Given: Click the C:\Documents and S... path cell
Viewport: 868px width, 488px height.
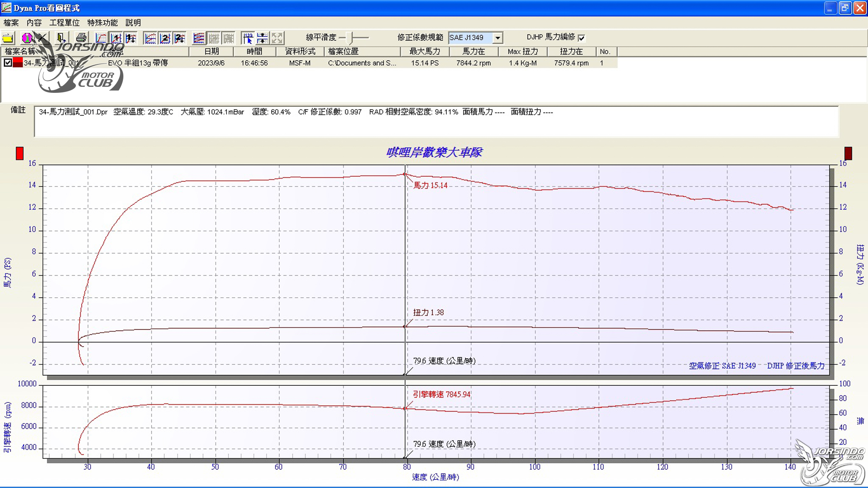Looking at the screenshot, I should point(362,63).
